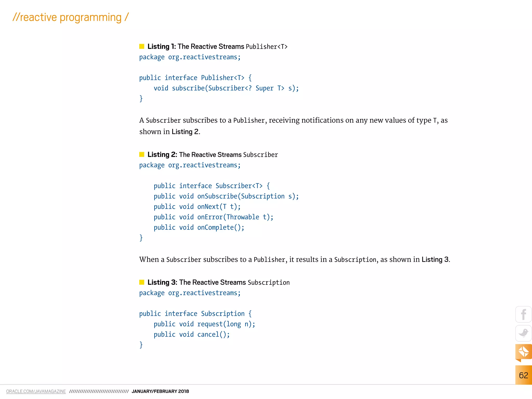The image size is (532, 399).
Task: Click the package line under Listing 2
Action: click(190, 165)
